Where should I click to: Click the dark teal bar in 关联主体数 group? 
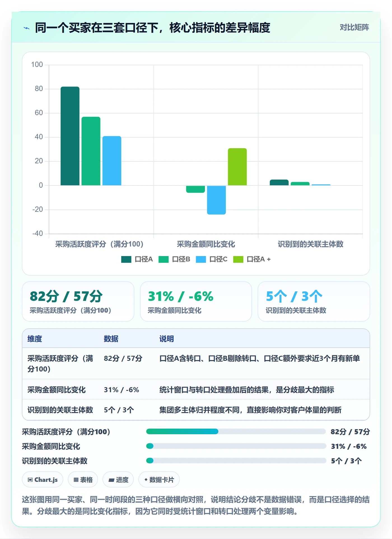[x=279, y=182]
